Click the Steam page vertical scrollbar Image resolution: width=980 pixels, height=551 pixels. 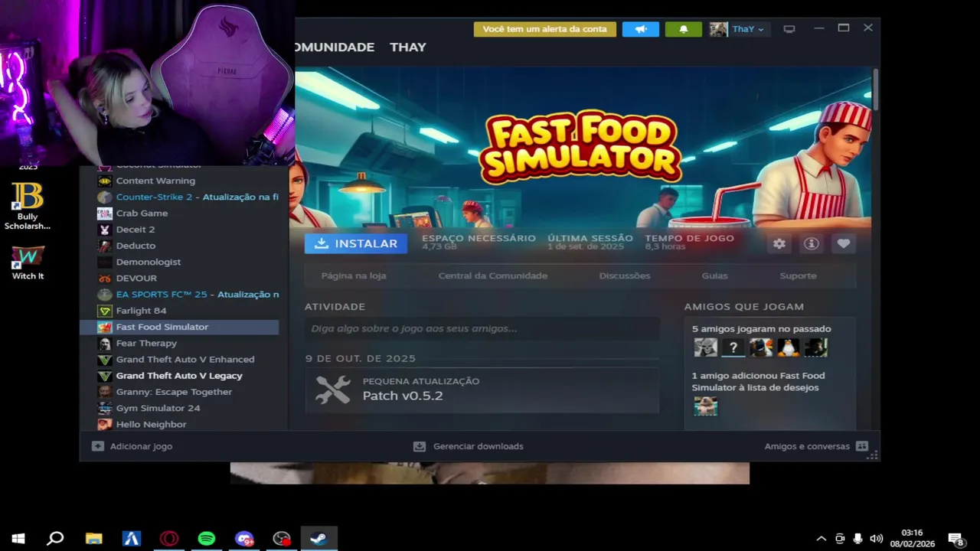coord(875,89)
